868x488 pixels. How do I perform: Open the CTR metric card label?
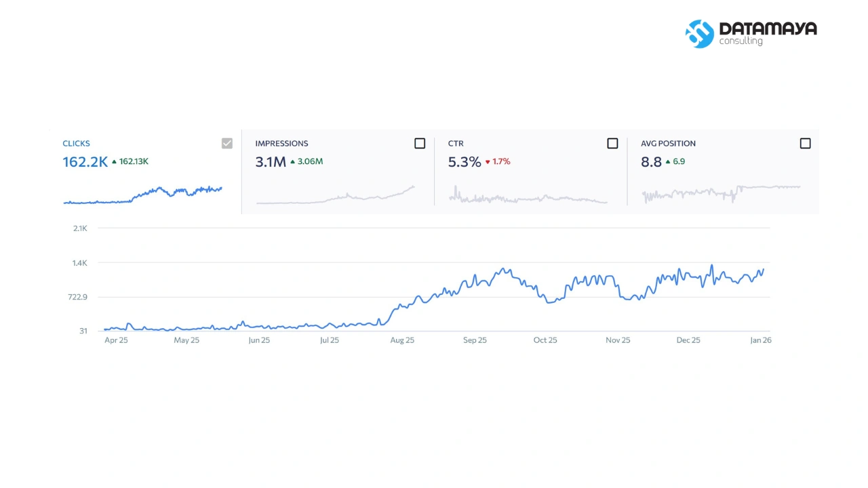tap(456, 144)
